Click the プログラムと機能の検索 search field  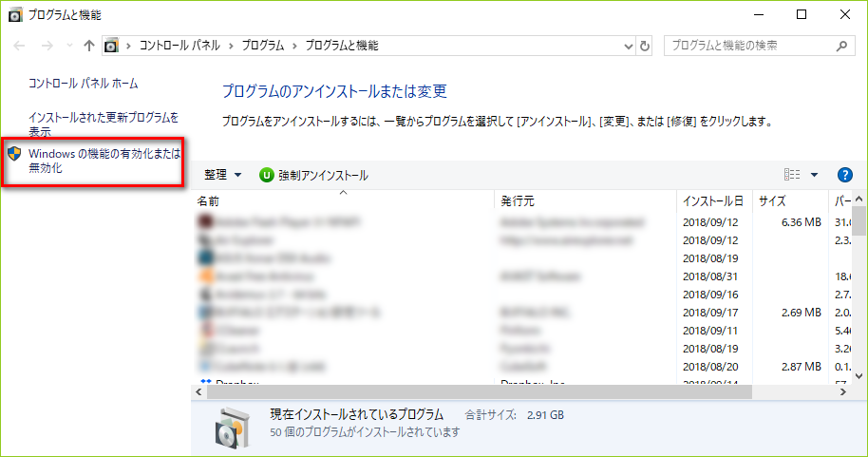pyautogui.click(x=745, y=46)
